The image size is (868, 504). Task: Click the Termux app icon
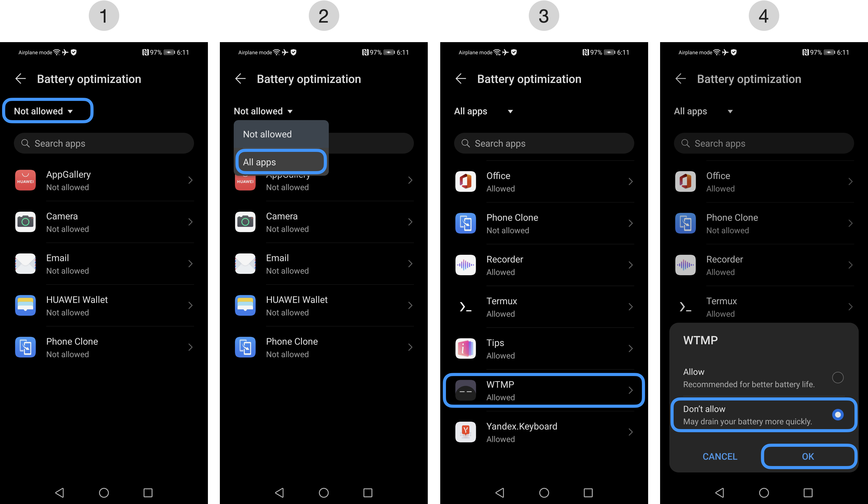tap(466, 306)
